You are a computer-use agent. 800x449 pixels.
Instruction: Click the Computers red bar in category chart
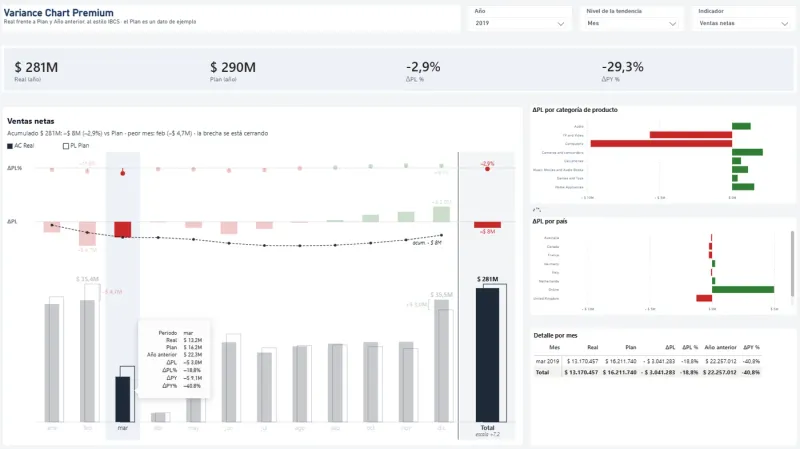[x=661, y=143]
